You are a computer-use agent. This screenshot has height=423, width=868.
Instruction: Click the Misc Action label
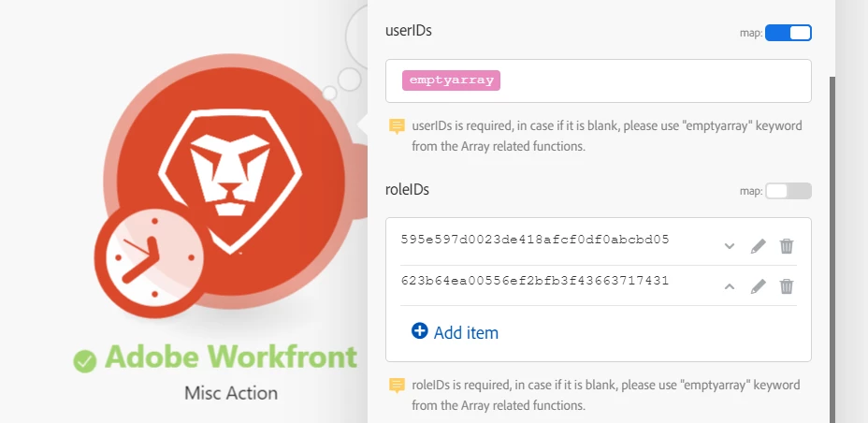[231, 393]
